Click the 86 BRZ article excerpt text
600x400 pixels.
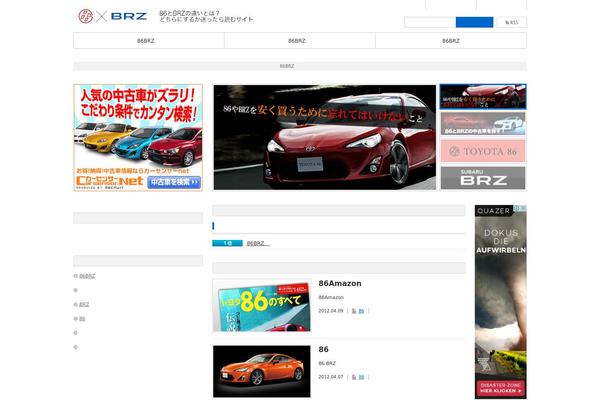[327, 363]
